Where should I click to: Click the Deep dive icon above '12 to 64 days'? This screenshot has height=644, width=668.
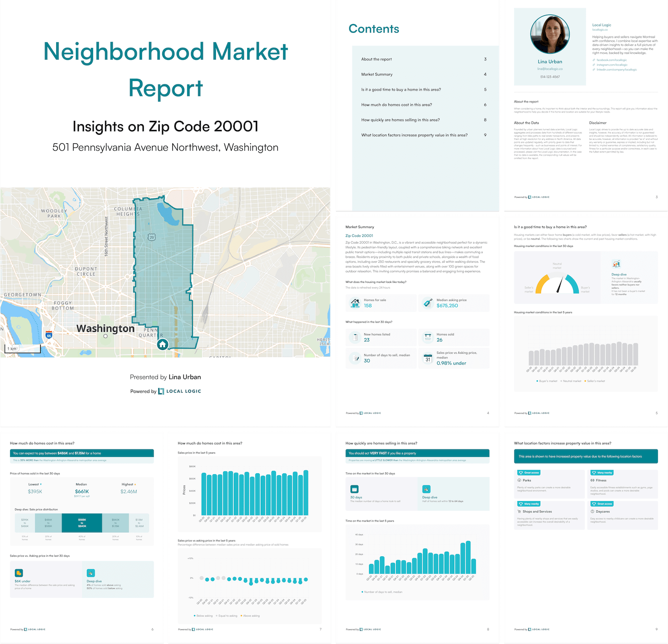tap(426, 489)
